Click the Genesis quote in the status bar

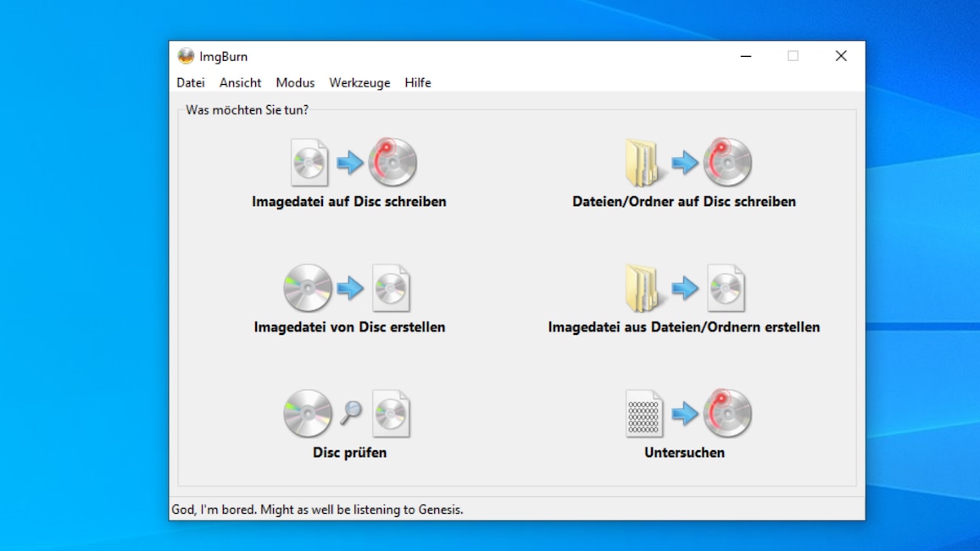pyautogui.click(x=317, y=509)
